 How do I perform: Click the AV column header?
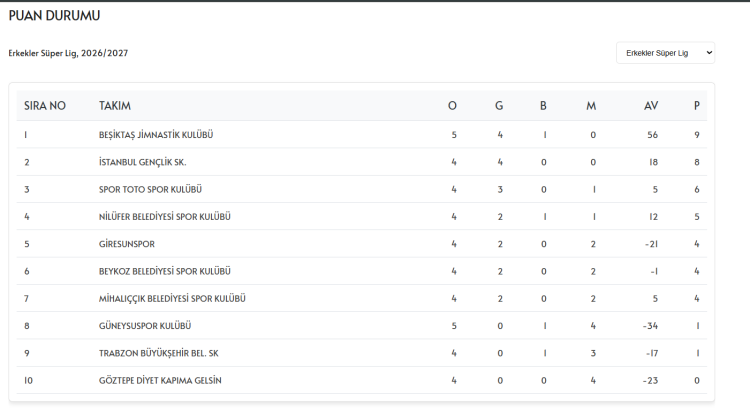tap(651, 106)
